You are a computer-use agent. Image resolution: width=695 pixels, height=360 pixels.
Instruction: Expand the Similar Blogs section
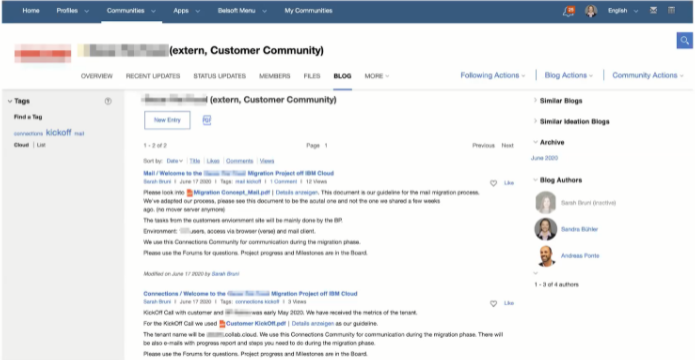(535, 101)
